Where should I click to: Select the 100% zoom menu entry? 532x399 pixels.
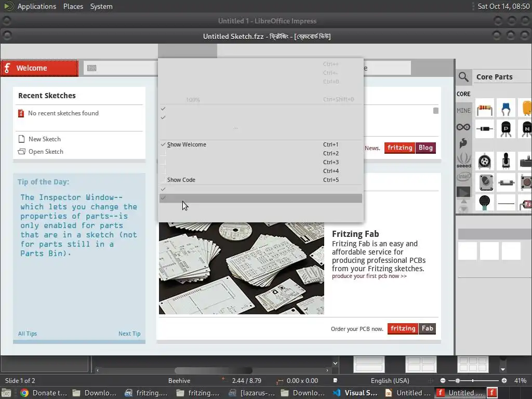coord(261,99)
